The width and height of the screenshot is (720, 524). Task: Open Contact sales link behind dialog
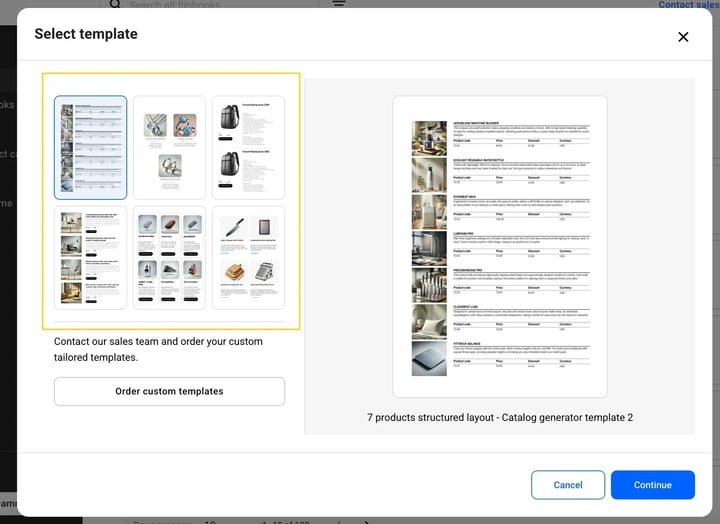pyautogui.click(x=688, y=5)
